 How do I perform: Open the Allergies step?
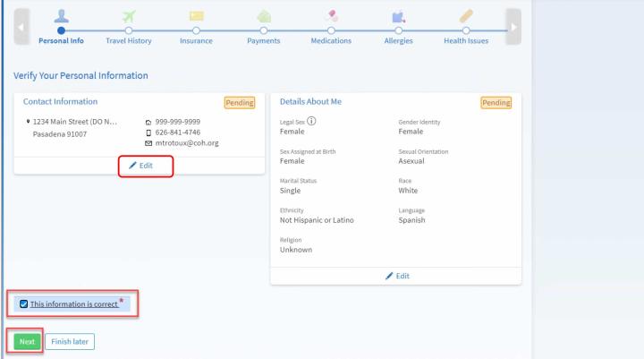pyautogui.click(x=398, y=40)
